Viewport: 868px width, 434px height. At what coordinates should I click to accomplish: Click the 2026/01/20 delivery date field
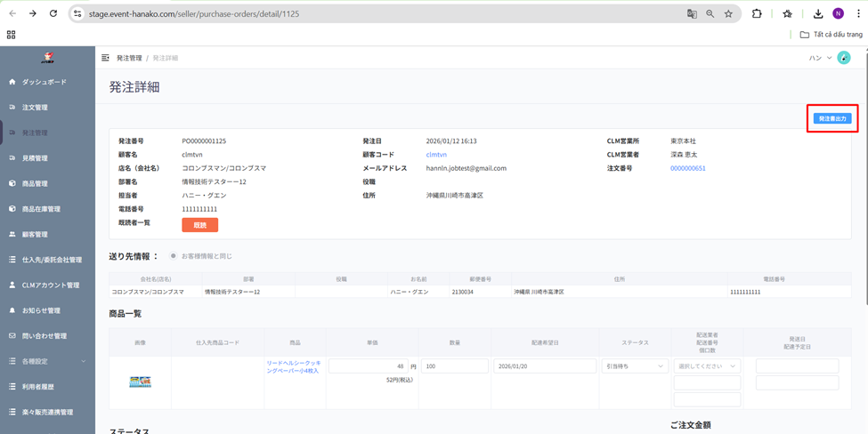pos(544,366)
